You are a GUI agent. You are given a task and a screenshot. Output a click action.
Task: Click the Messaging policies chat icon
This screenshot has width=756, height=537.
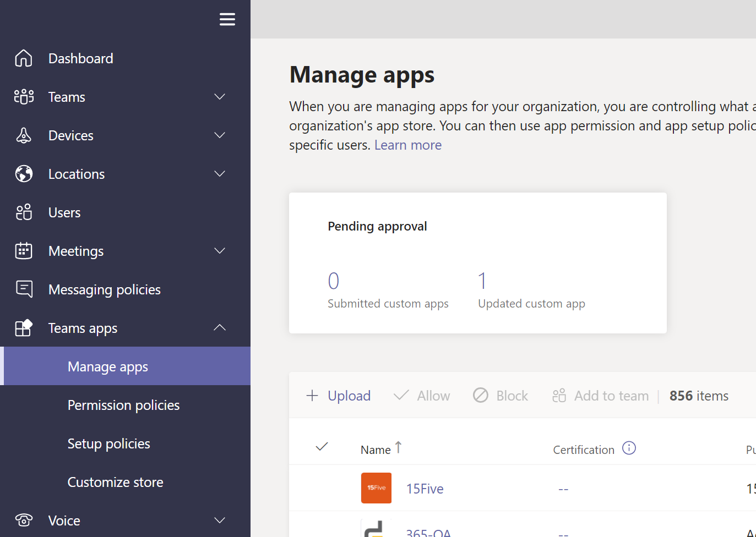point(24,289)
